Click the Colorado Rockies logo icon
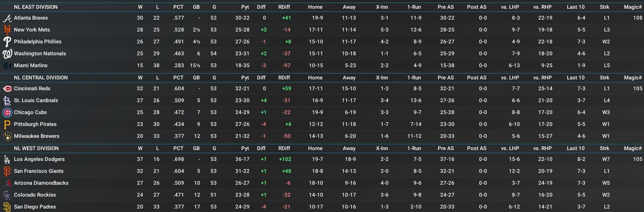The height and width of the screenshot is (212, 644). [7, 195]
